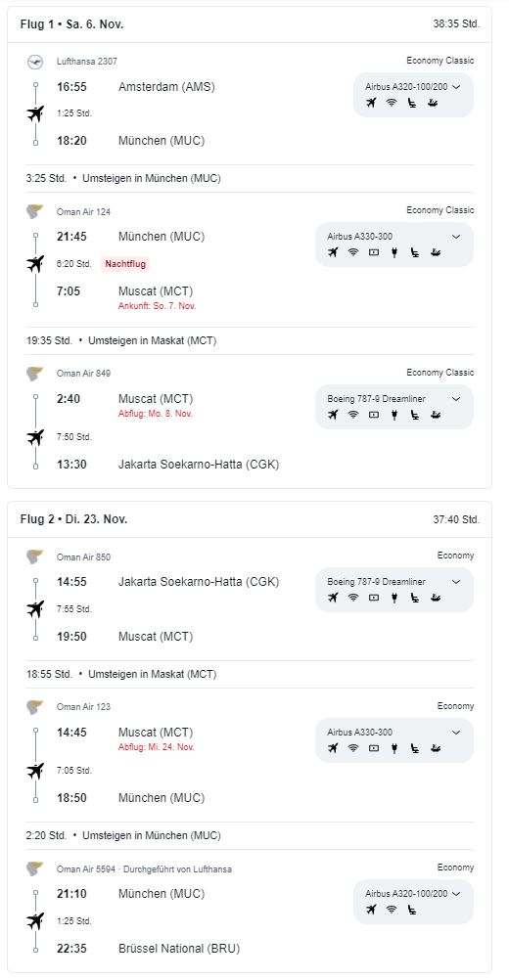Image resolution: width=509 pixels, height=980 pixels.
Task: Click the Oman Air 124 airline logo
Action: 35,212
